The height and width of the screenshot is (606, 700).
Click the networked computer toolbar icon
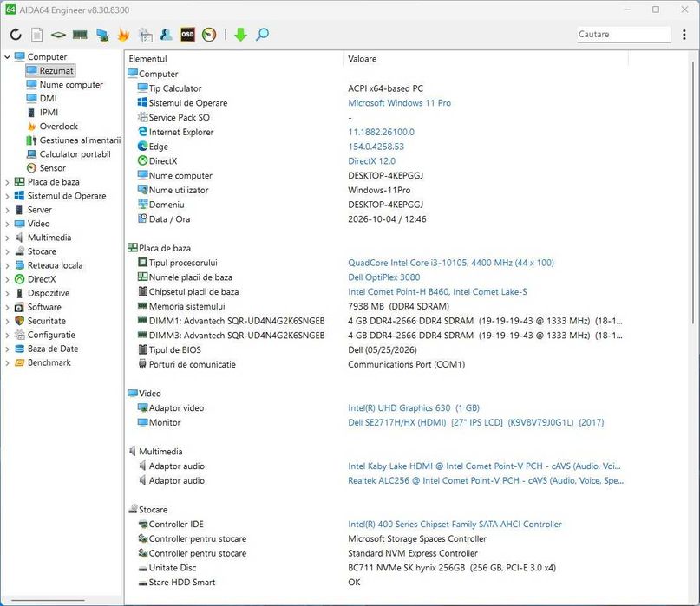(102, 35)
